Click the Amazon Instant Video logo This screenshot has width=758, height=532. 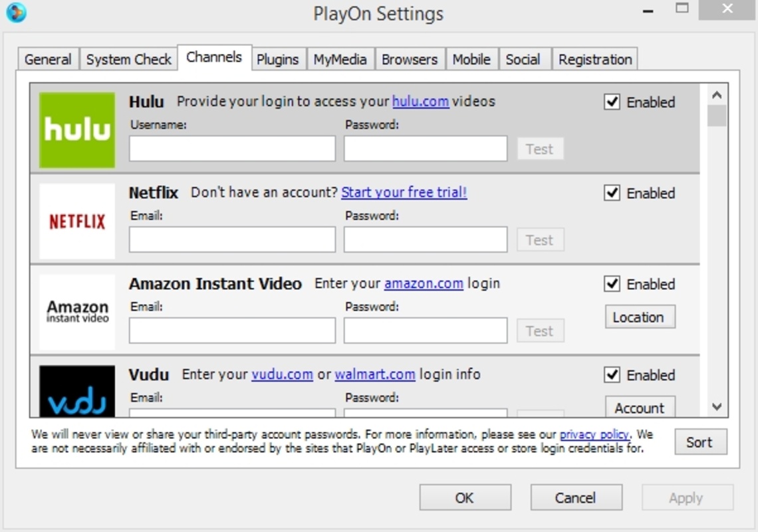pos(77,312)
